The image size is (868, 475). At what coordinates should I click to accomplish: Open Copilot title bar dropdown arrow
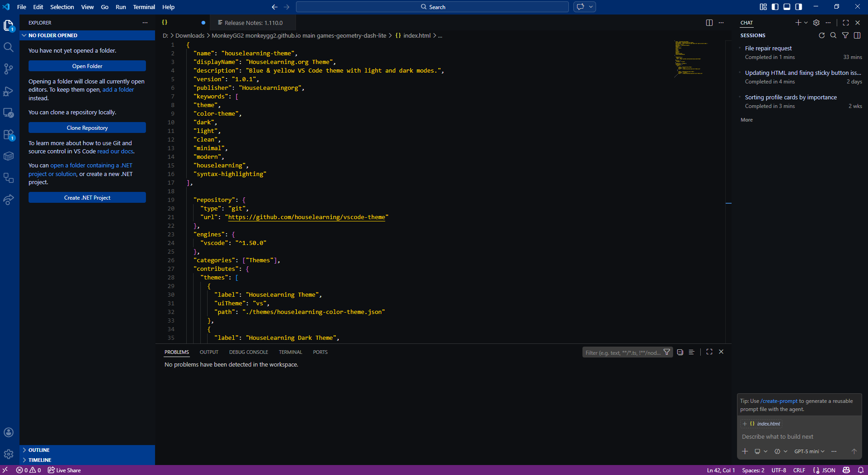pos(591,7)
